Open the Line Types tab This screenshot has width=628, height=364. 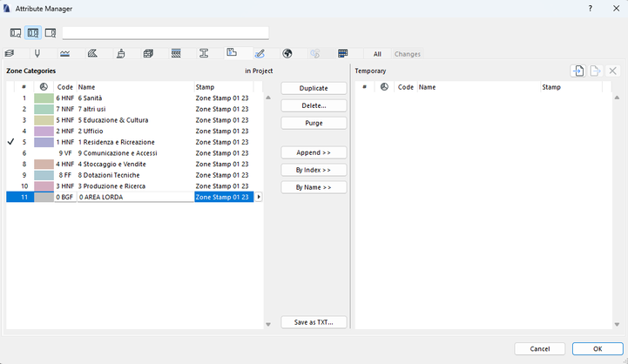click(64, 53)
